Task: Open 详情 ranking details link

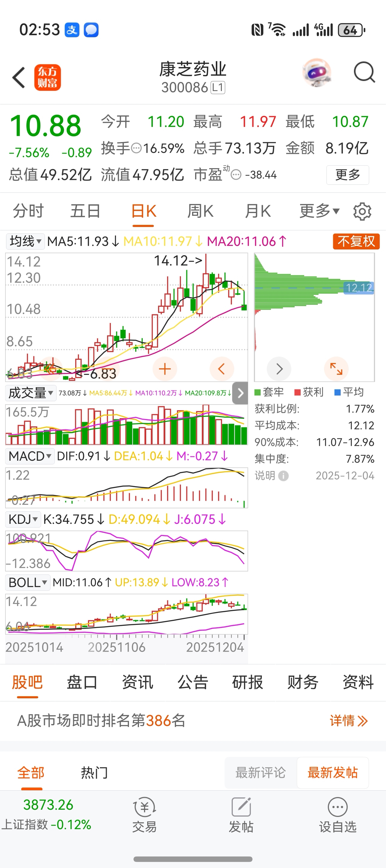Action: click(349, 721)
